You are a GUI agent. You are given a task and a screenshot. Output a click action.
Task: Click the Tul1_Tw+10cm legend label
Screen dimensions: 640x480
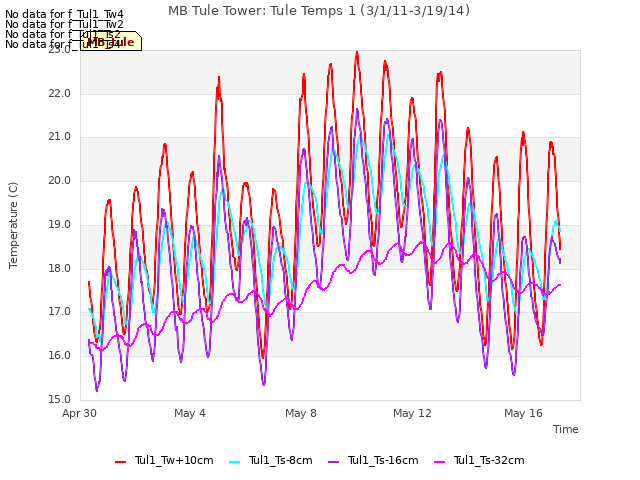coord(174,460)
